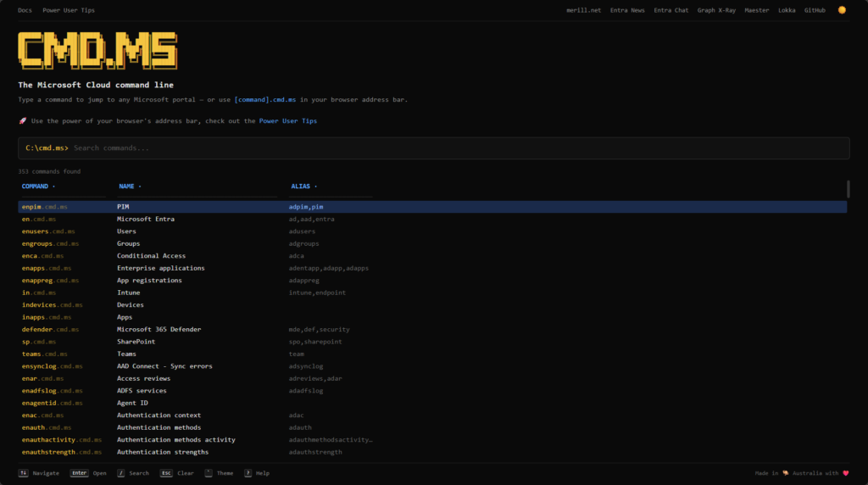Click the Authentication methods activity name

pos(176,439)
